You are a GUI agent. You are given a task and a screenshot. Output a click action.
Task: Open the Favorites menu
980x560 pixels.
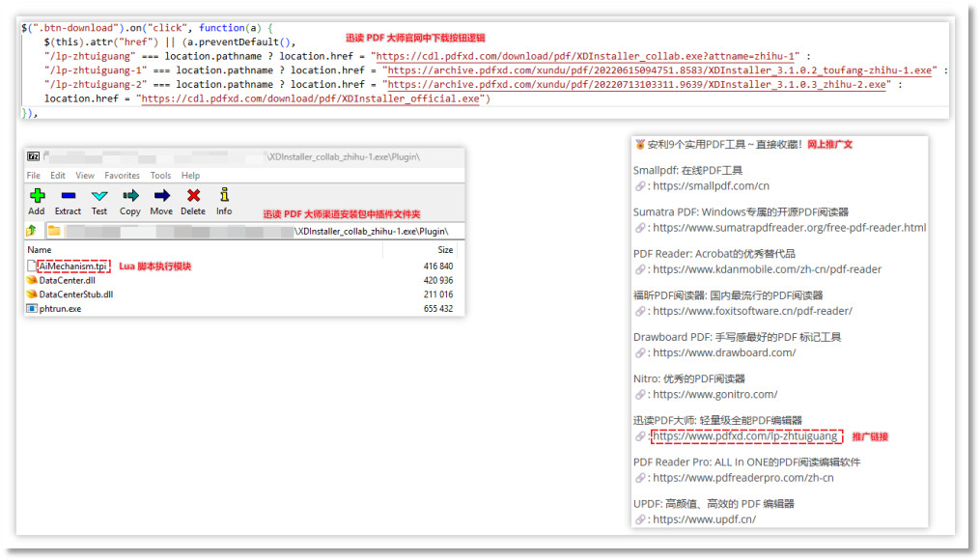click(122, 176)
